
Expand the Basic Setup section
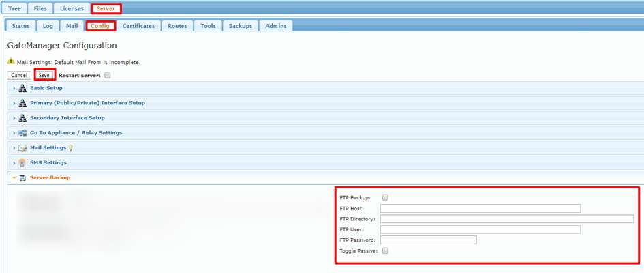(x=325, y=88)
